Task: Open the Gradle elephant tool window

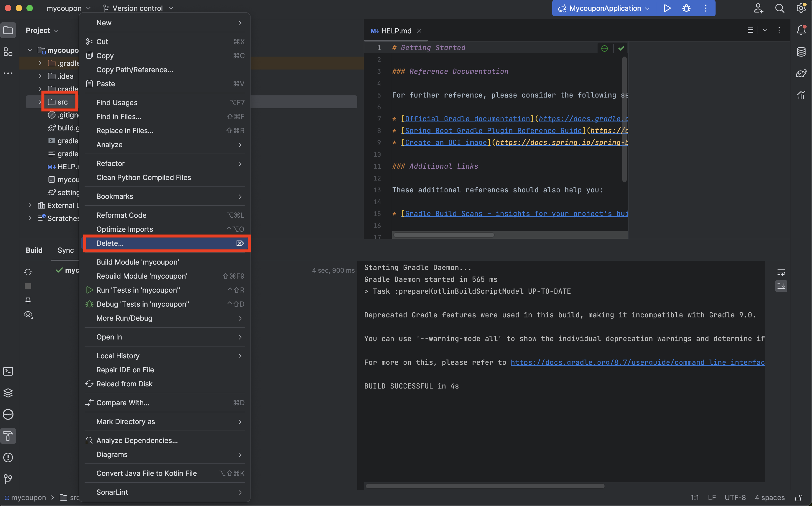Action: 801,73
